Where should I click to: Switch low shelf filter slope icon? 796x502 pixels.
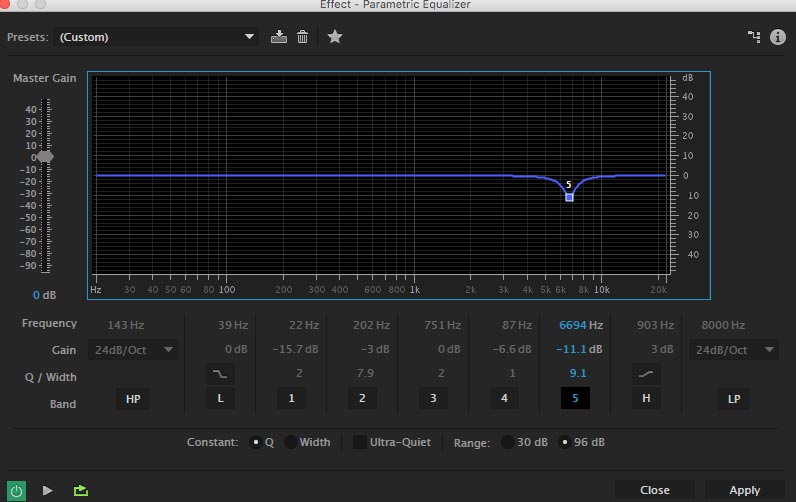pos(220,374)
